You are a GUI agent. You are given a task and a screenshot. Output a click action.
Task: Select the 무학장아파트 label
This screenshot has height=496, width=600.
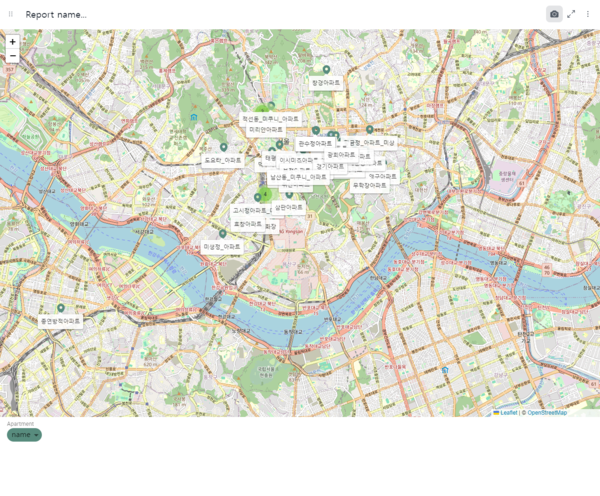point(369,185)
